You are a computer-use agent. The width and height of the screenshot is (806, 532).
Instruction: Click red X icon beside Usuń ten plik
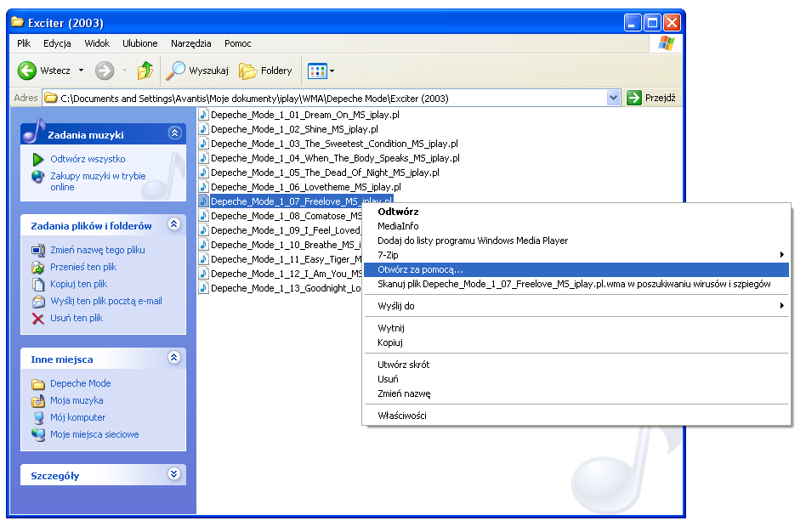point(38,319)
